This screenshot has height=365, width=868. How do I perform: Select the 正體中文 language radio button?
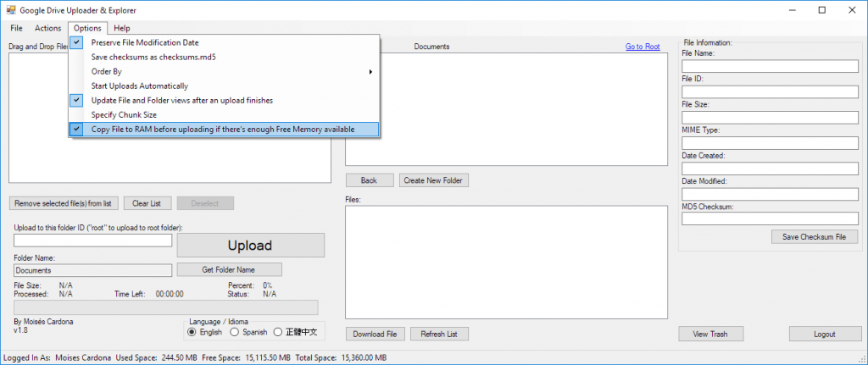(296, 332)
